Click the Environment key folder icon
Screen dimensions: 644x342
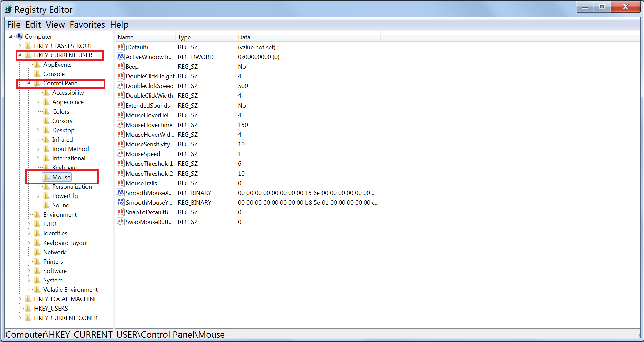pyautogui.click(x=37, y=214)
